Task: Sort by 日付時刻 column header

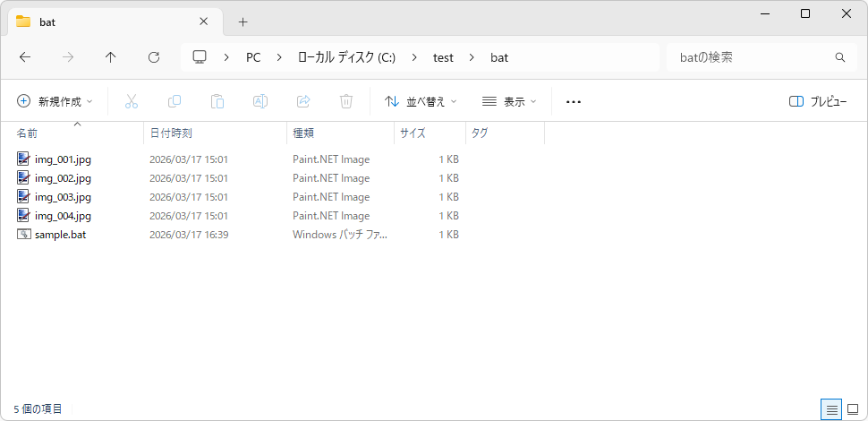Action: (x=216, y=133)
